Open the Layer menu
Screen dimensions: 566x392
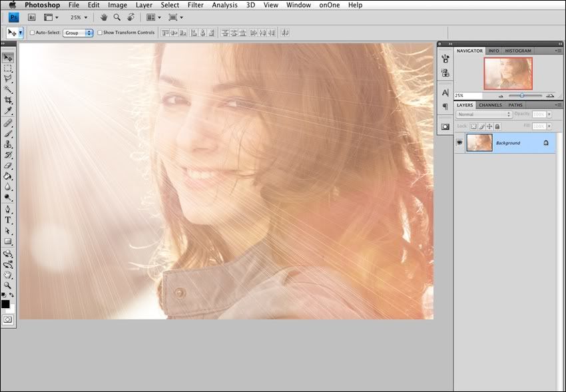click(x=144, y=5)
